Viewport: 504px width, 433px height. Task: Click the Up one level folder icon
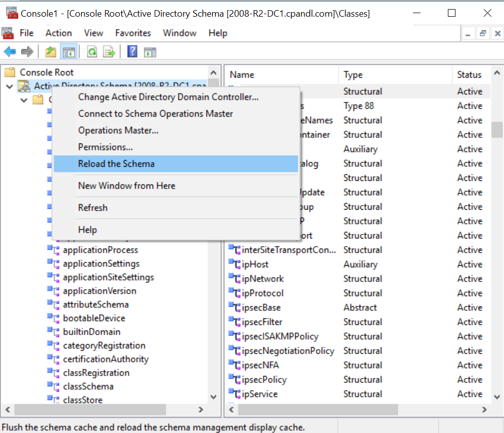[x=51, y=52]
